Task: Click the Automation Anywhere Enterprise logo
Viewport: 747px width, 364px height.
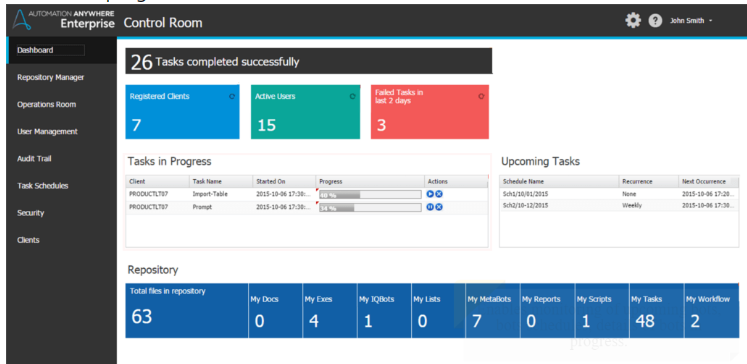Action: (63, 20)
